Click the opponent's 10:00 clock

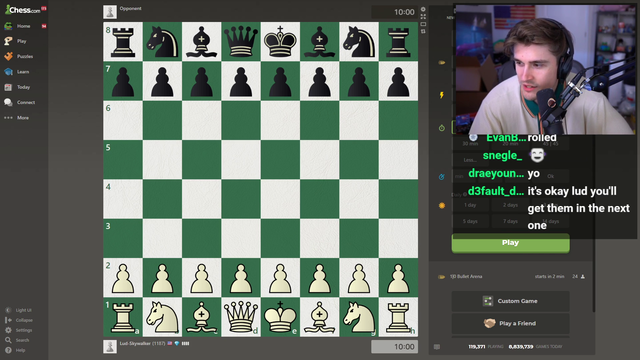coord(395,12)
